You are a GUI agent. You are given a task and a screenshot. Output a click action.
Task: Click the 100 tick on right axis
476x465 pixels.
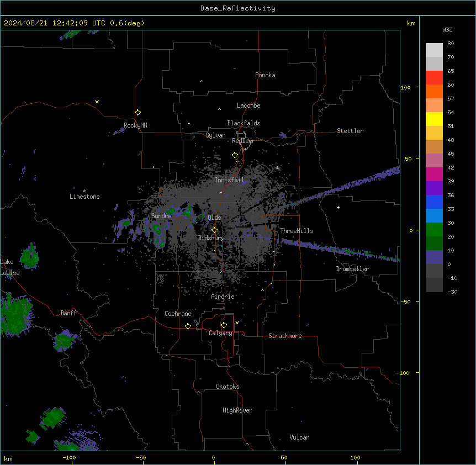pos(405,87)
